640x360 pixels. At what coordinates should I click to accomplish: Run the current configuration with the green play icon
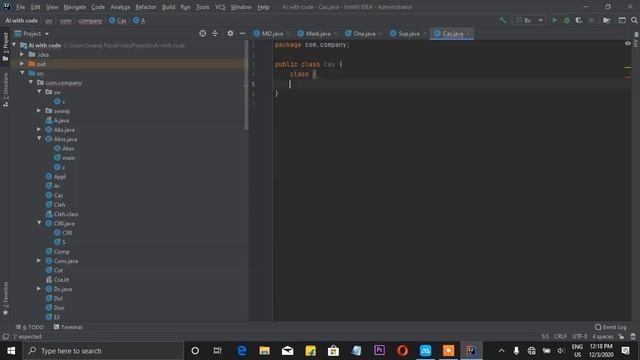point(554,20)
